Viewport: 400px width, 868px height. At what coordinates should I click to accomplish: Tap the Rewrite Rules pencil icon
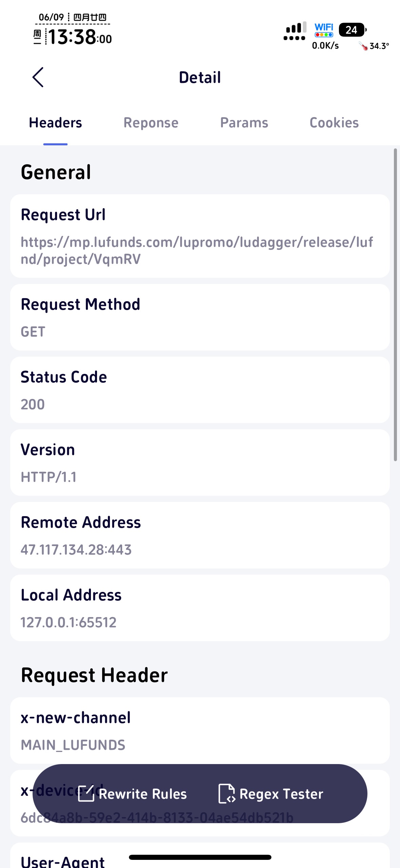tap(86, 794)
